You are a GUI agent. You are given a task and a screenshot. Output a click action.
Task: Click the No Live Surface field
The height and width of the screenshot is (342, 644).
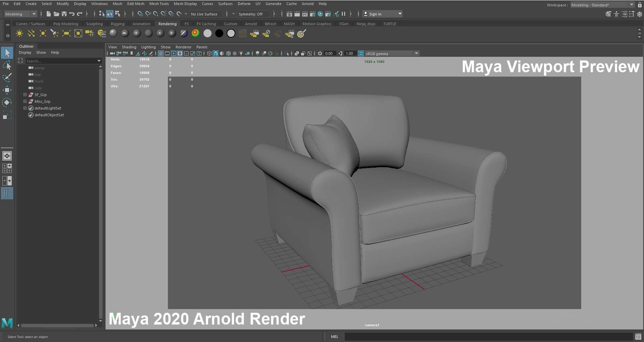coord(205,14)
